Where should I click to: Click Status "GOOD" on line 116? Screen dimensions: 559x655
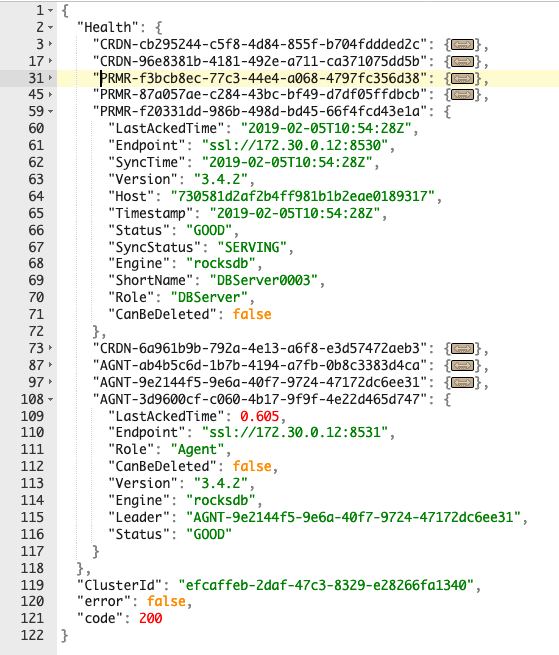[x=209, y=534]
